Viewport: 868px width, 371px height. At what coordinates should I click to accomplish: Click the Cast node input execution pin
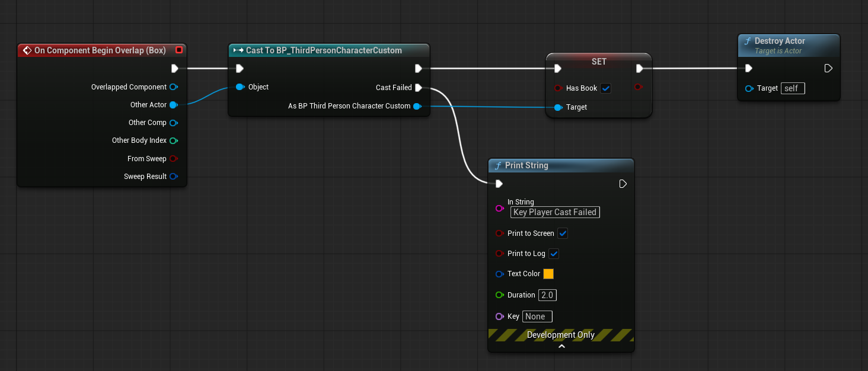pyautogui.click(x=240, y=68)
